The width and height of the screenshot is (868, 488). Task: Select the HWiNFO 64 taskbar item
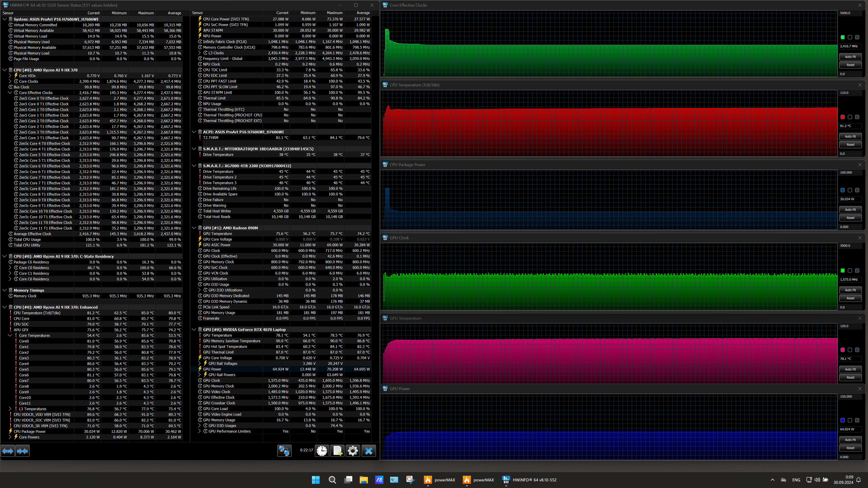(x=529, y=480)
